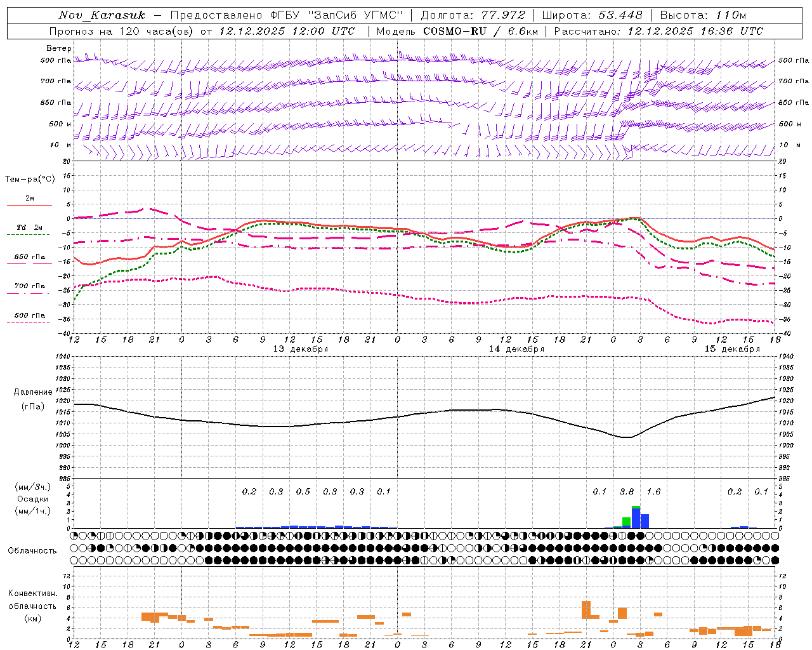Click the tallest blue-green precipitation bar
This screenshot has height=650, width=812.
(636, 517)
